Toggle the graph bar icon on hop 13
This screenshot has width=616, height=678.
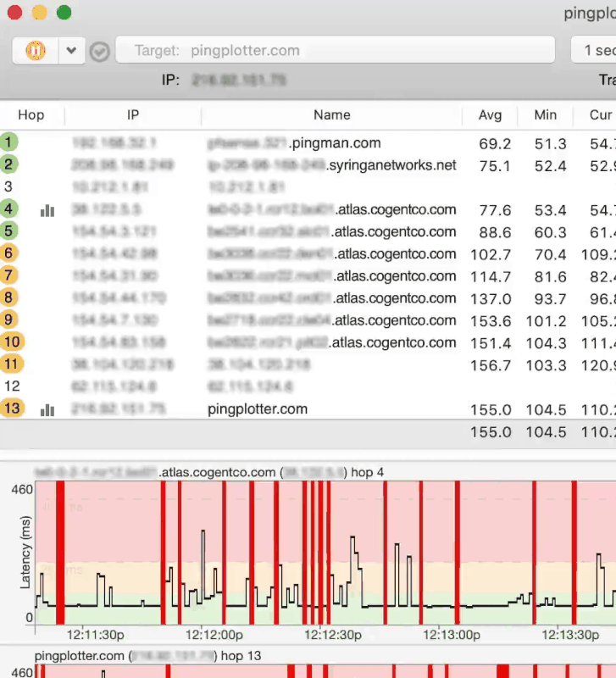point(47,409)
